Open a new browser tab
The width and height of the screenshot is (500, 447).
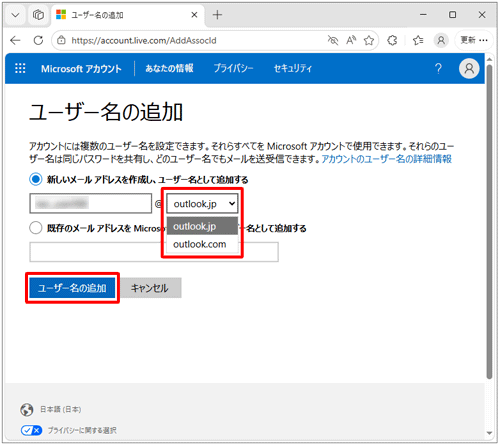tap(217, 15)
